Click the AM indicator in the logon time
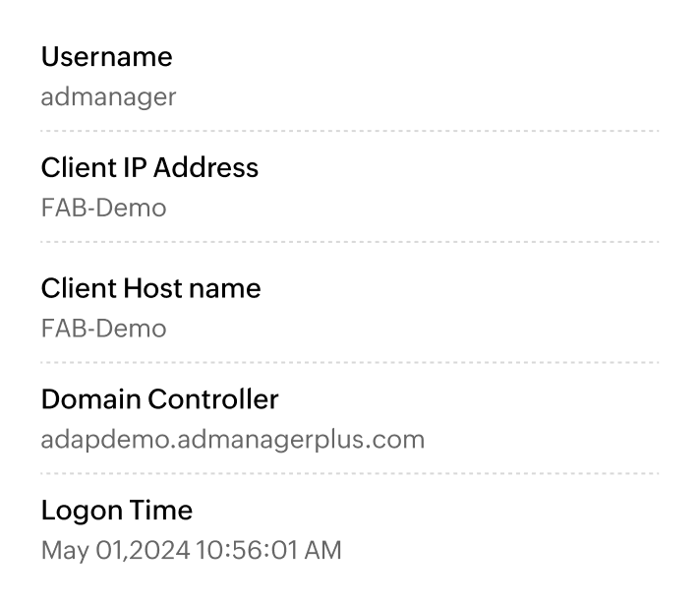700x605 pixels. (x=323, y=550)
